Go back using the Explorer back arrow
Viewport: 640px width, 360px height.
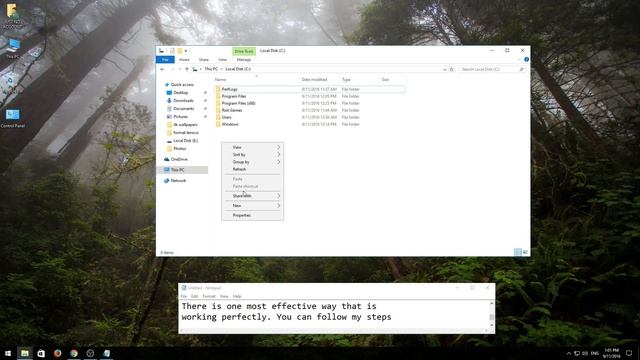pyautogui.click(x=162, y=69)
